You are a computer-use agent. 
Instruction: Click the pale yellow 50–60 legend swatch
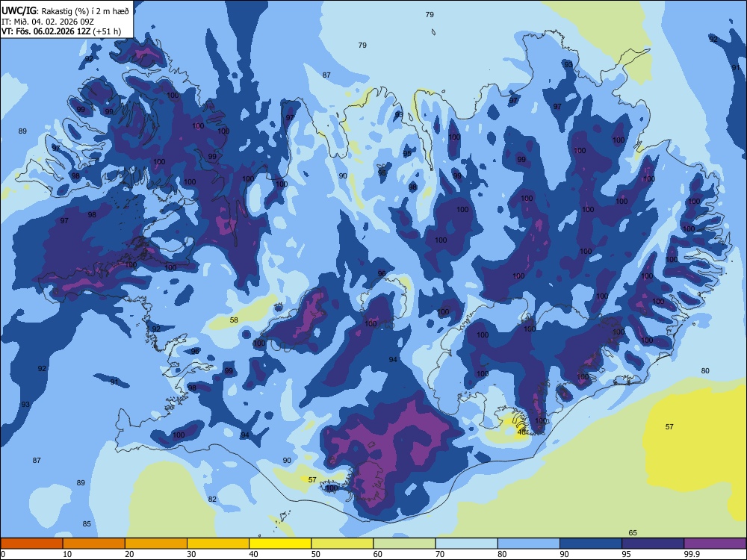pos(342,544)
